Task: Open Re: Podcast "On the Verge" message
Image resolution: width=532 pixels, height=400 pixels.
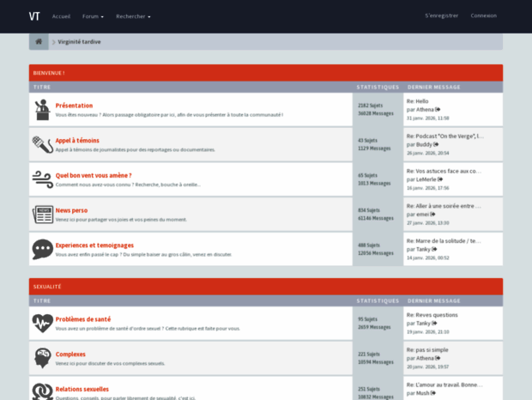Action: click(445, 136)
